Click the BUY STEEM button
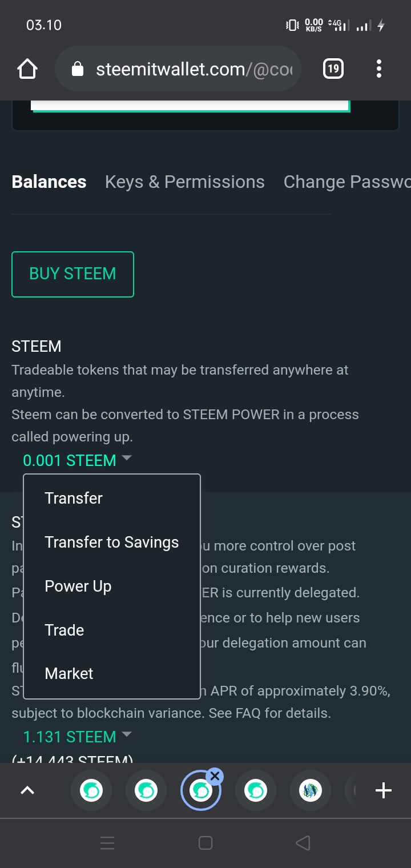 (x=72, y=274)
